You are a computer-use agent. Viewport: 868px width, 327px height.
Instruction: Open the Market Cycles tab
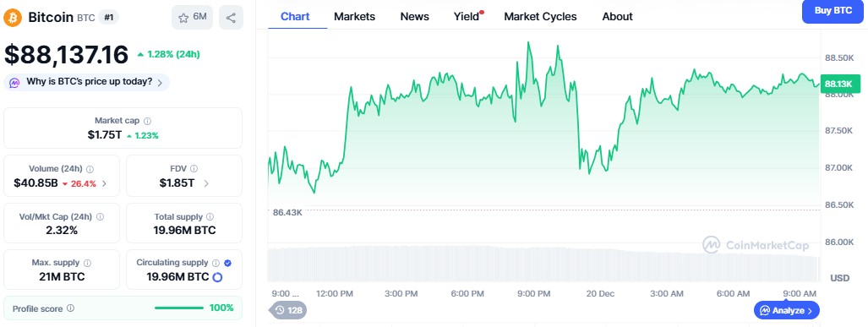point(540,17)
